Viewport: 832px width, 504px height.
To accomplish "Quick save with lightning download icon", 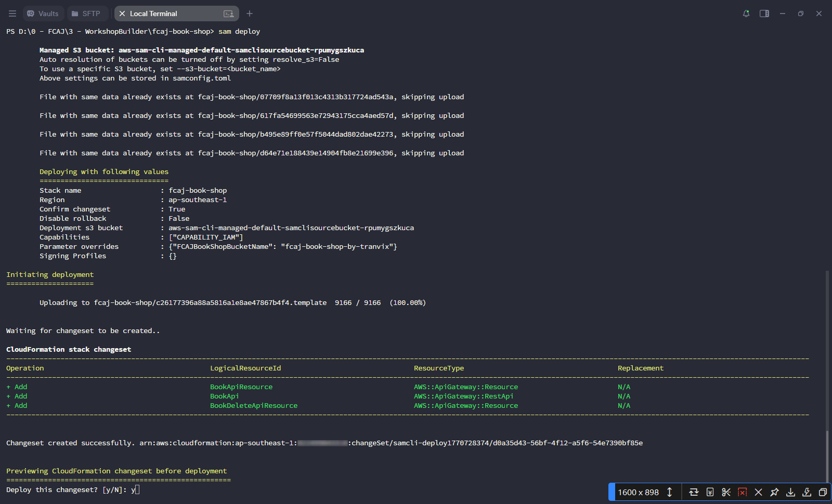I will (x=807, y=492).
